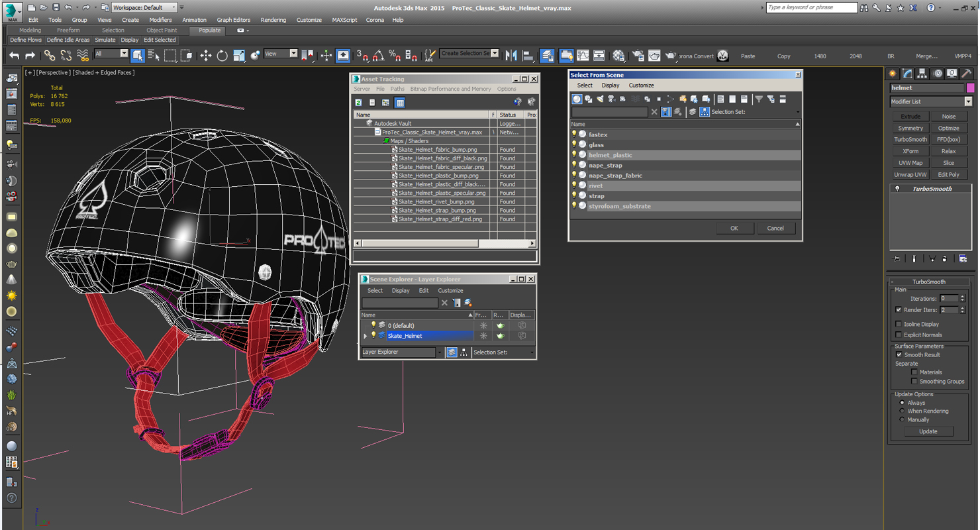Click the Update button
980x530 pixels.
pyautogui.click(x=928, y=431)
